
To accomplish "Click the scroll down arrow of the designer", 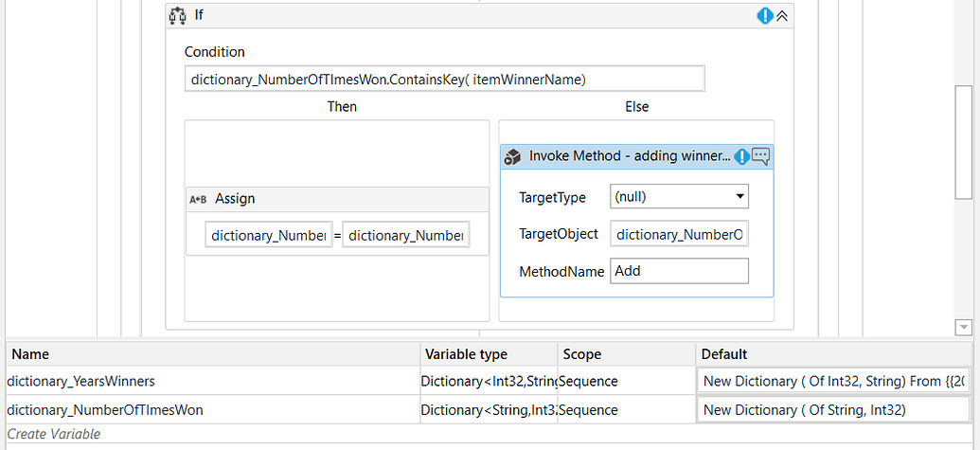I will (964, 327).
